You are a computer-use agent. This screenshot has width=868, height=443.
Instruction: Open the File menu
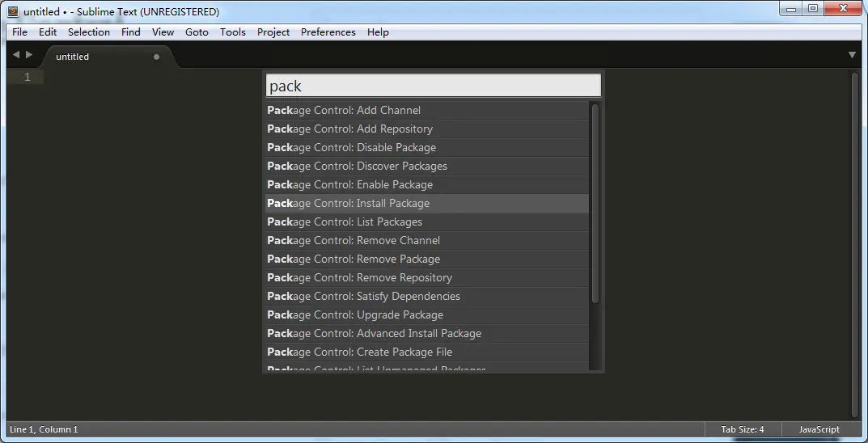19,32
